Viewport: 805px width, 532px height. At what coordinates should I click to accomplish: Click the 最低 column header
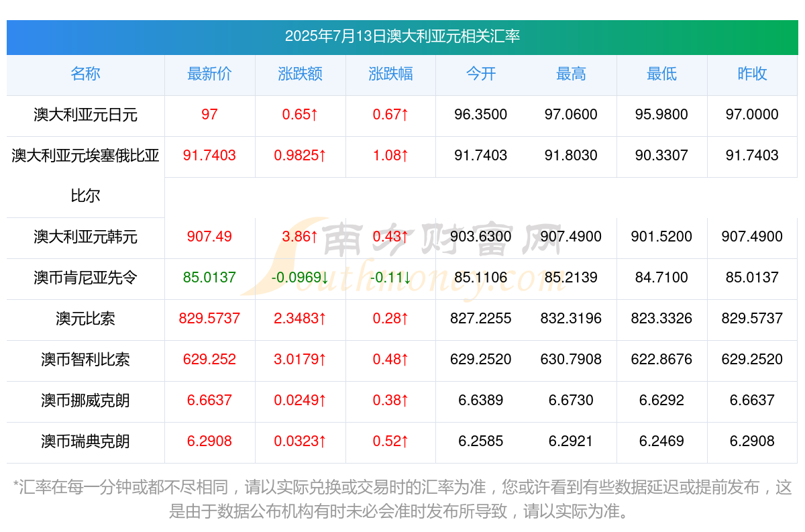coord(661,74)
